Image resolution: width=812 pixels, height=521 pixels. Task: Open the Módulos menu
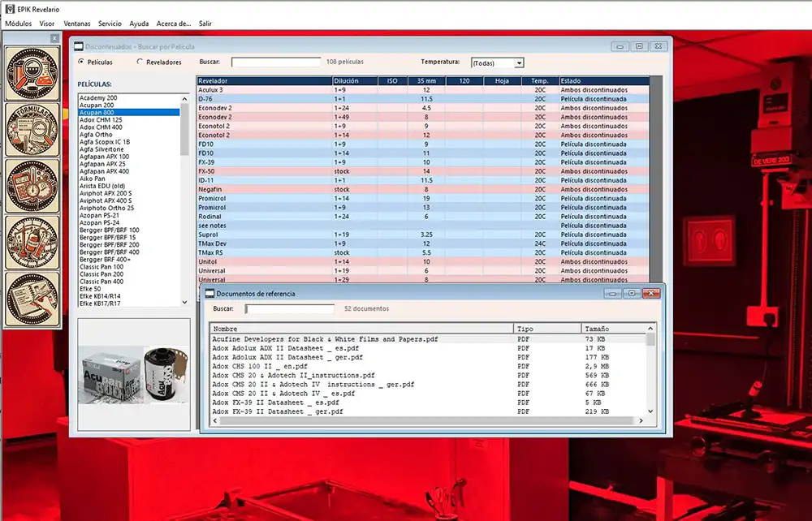(x=18, y=24)
